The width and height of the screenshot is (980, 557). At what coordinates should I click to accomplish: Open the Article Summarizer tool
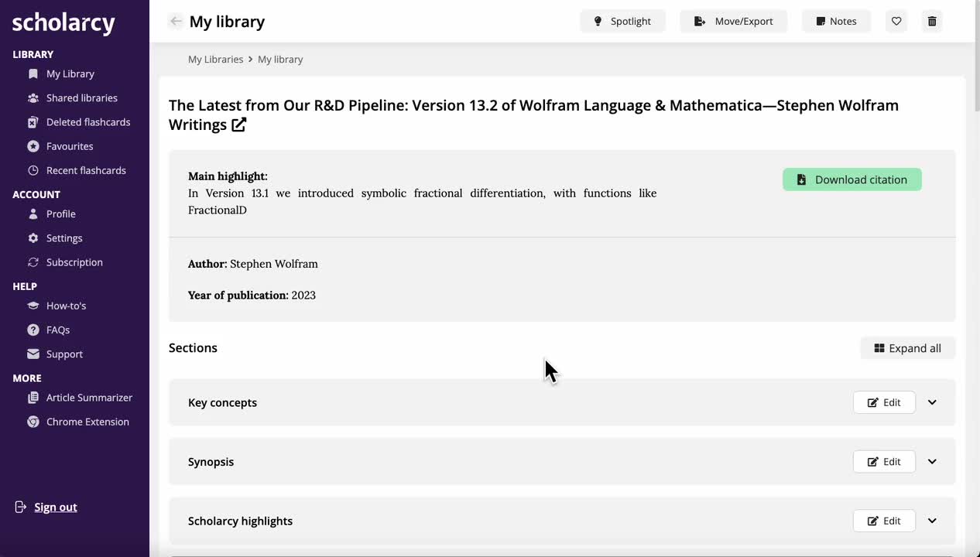click(x=90, y=397)
